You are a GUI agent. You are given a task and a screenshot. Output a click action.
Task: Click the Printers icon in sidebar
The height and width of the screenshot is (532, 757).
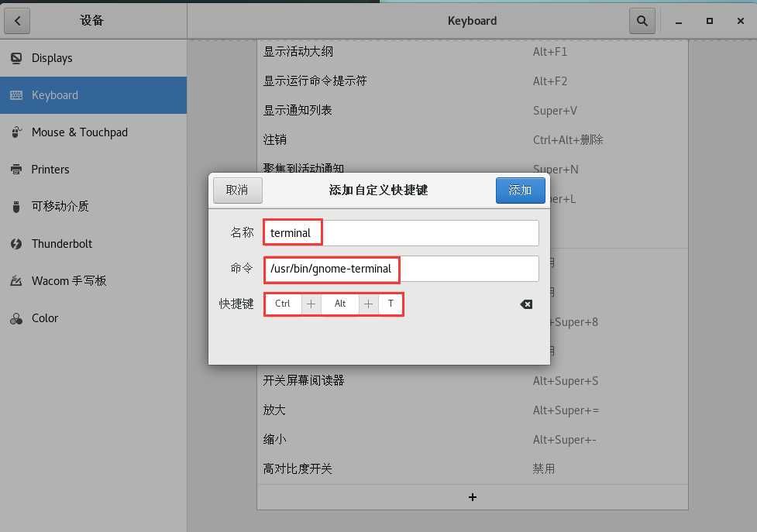pos(16,170)
